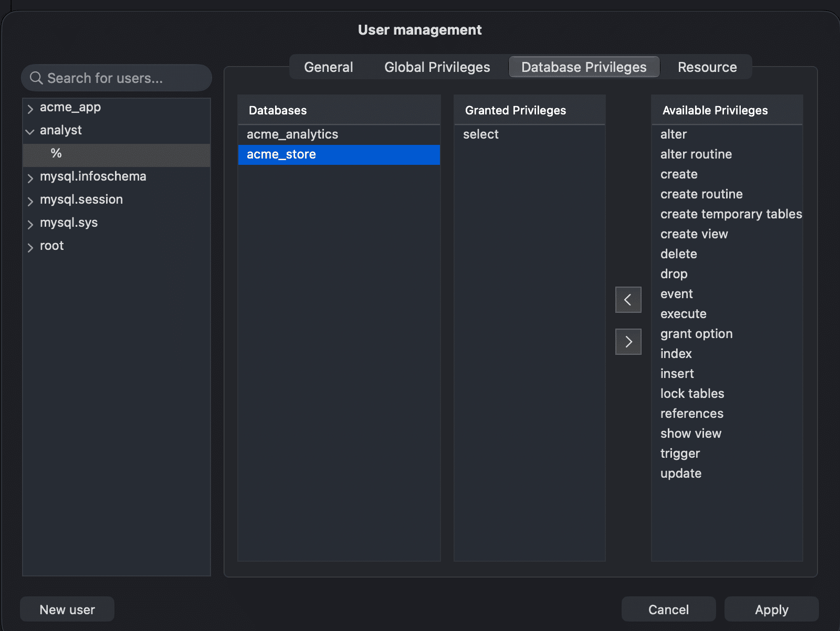Viewport: 840px width, 631px height.
Task: Select the lock tables privilege
Action: click(x=727, y=394)
